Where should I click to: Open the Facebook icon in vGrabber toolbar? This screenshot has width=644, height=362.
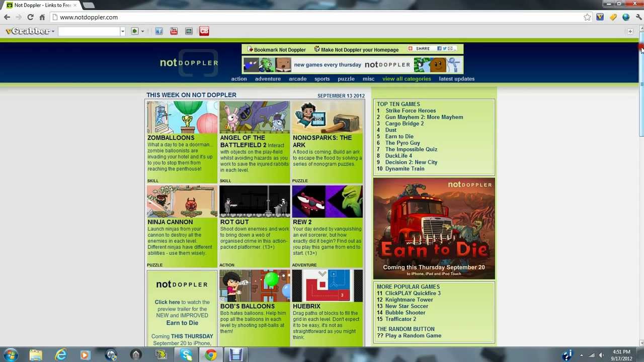(159, 31)
